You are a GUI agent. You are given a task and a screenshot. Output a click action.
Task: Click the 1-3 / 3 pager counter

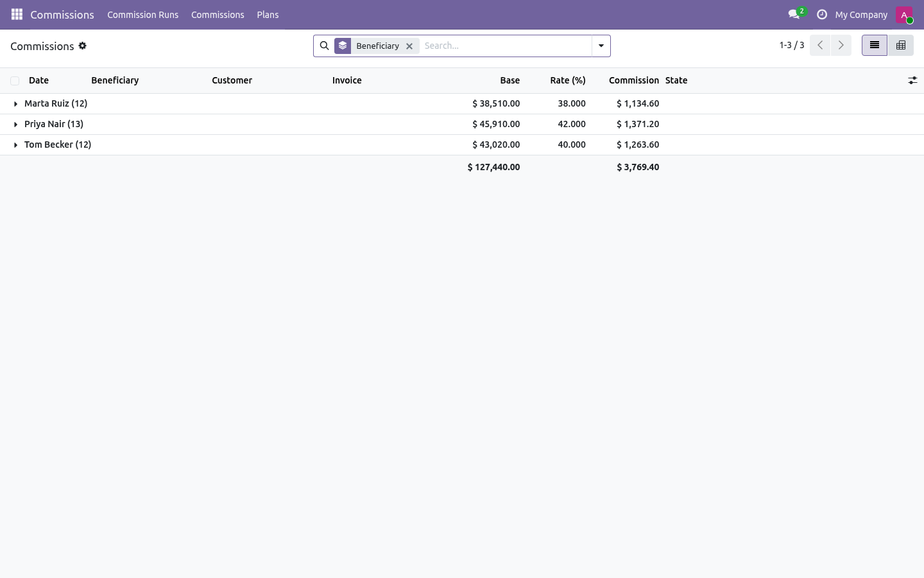(x=792, y=45)
